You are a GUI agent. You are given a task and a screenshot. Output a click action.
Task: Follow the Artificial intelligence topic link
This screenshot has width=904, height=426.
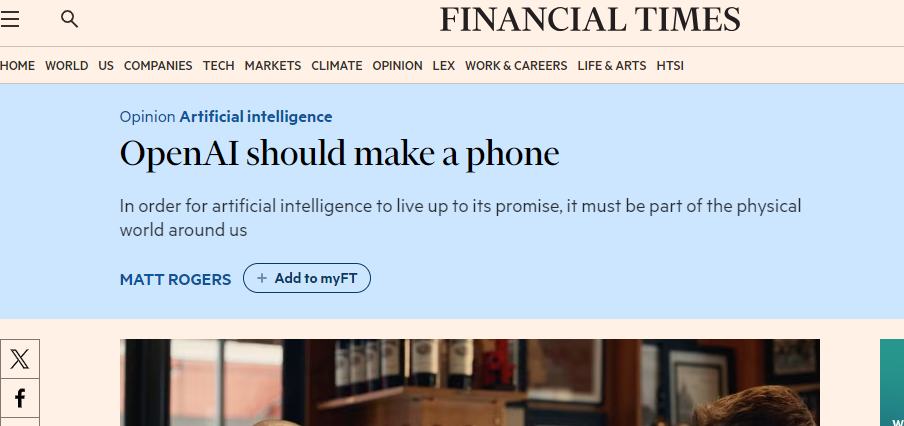point(256,117)
